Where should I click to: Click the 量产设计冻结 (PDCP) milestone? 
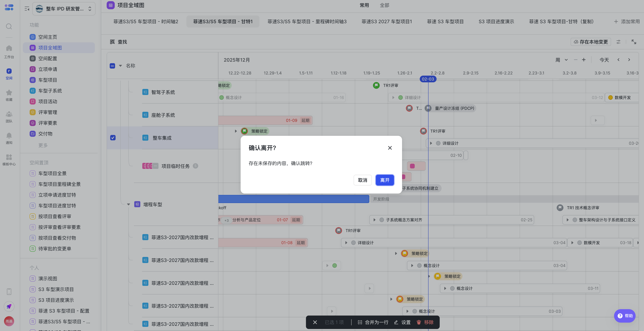coord(451,108)
